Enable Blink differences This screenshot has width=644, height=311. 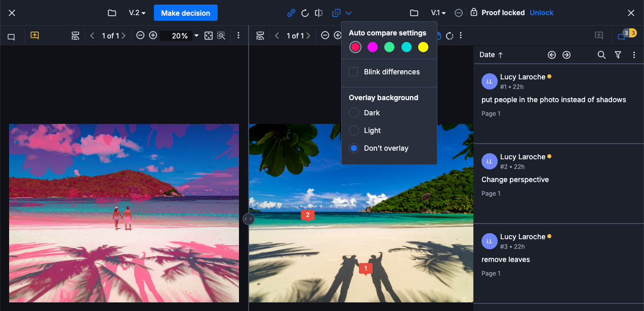[353, 72]
